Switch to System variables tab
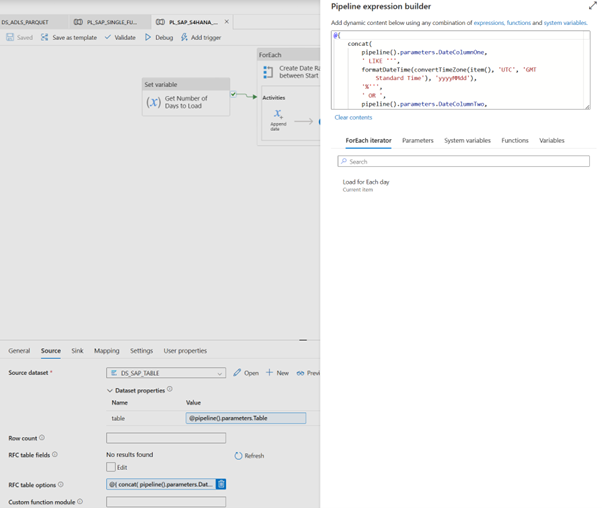602x508 pixels. 467,141
